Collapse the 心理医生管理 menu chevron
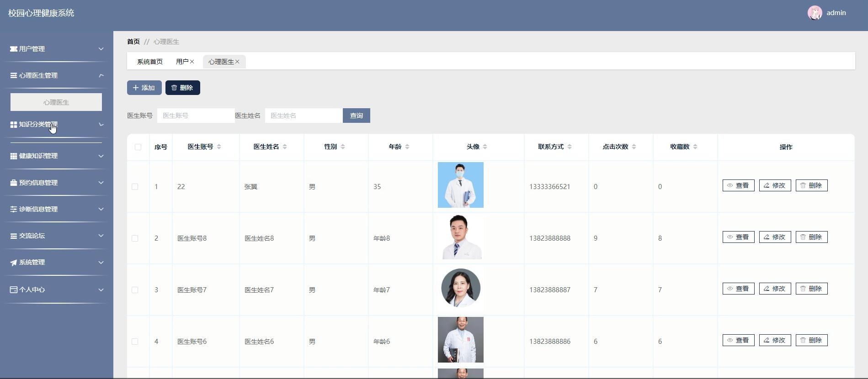868x379 pixels. 101,75
